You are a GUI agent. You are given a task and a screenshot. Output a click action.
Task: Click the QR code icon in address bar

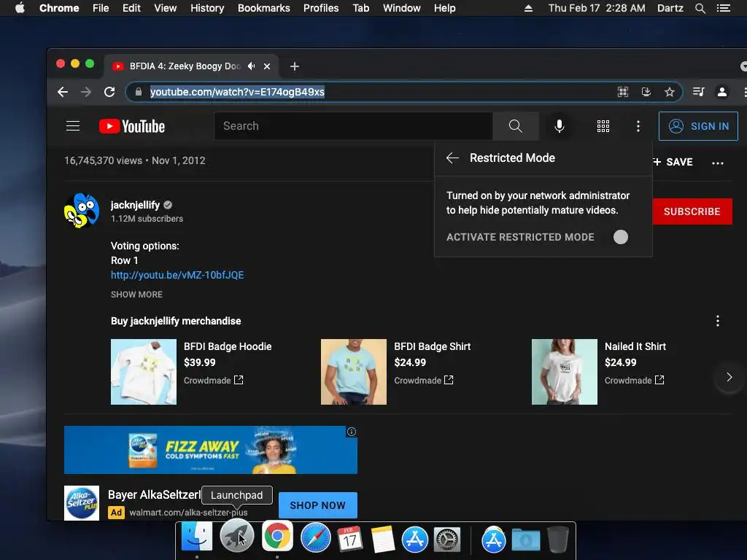pyautogui.click(x=623, y=92)
